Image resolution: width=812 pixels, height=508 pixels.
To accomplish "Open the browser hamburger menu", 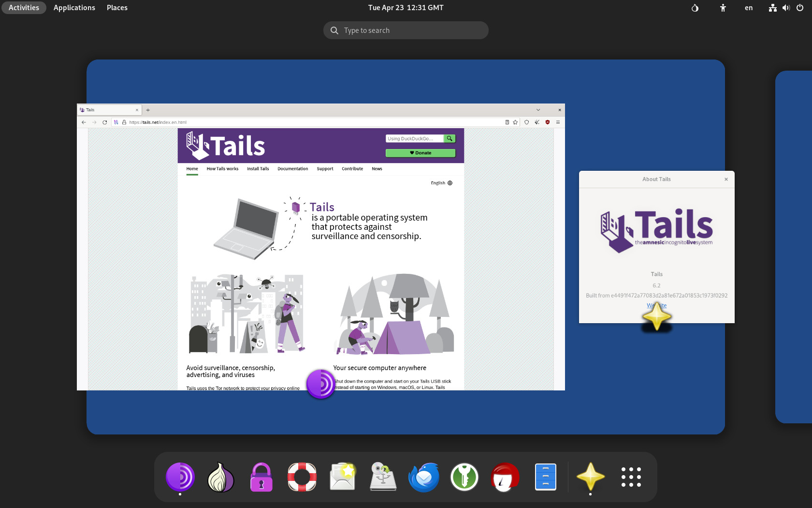I will 558,122.
